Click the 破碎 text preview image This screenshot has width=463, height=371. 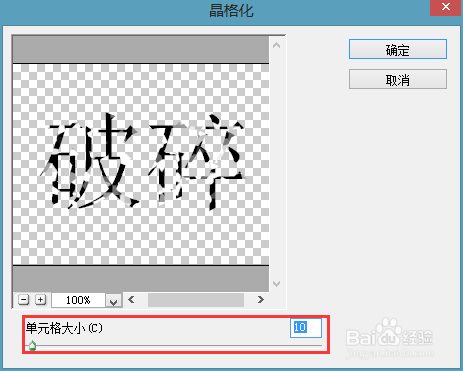coord(141,164)
